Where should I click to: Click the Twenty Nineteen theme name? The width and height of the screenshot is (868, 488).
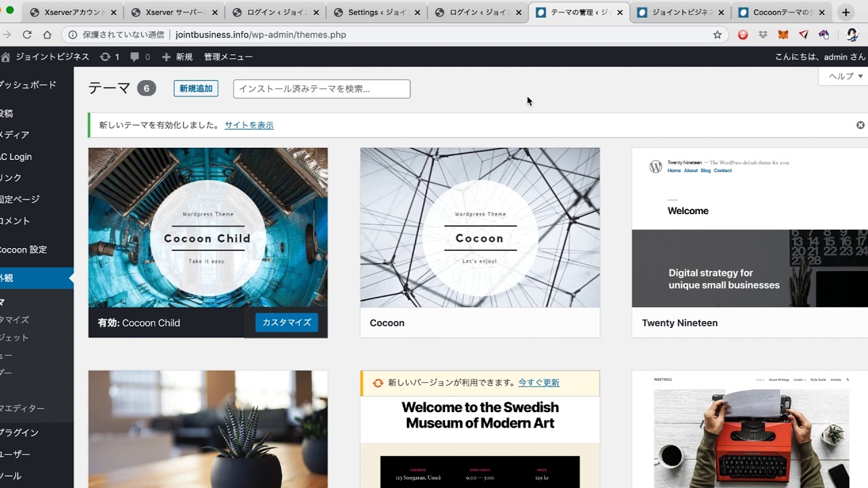pos(679,323)
